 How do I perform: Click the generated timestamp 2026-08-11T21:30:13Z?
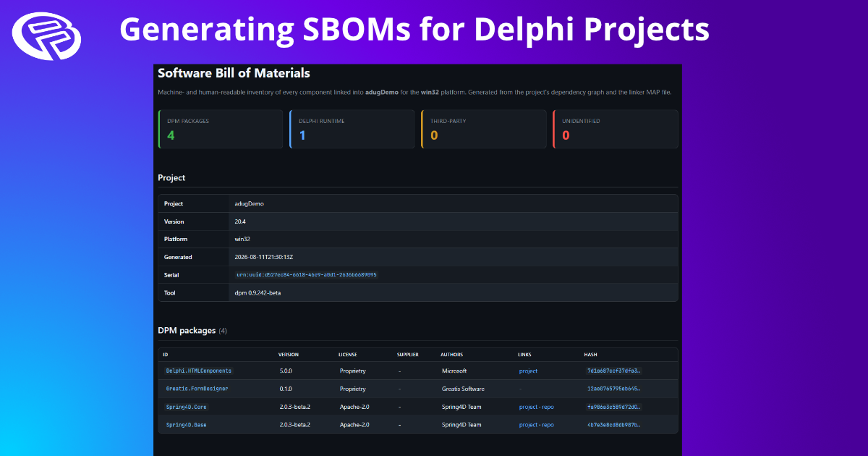tap(264, 257)
